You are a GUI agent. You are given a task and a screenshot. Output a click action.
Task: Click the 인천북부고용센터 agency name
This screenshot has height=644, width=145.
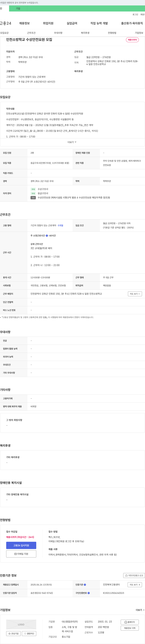coord(111,585)
